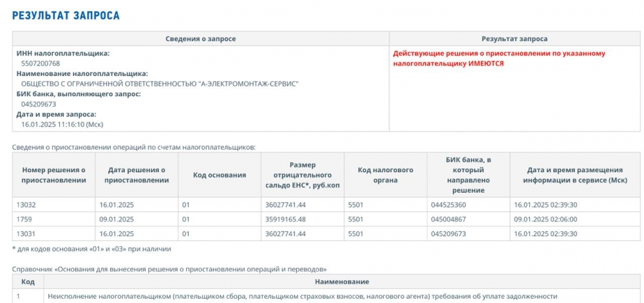The width and height of the screenshot is (644, 303).
Task: Click code 1 row in the reference table
Action: pos(326,296)
